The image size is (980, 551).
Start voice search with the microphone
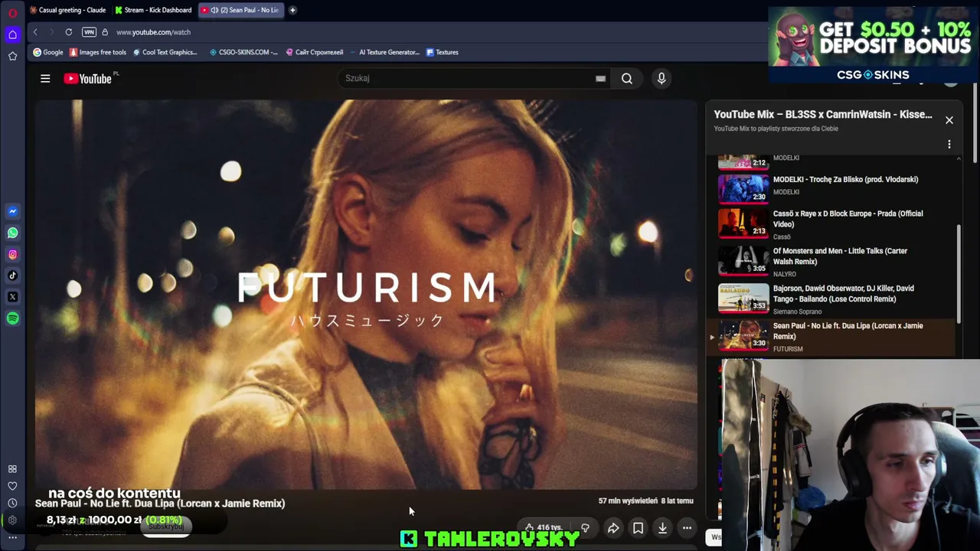coord(661,78)
